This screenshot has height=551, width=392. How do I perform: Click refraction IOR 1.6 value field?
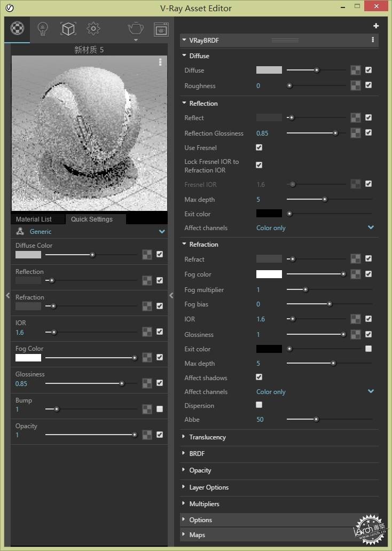pos(261,319)
